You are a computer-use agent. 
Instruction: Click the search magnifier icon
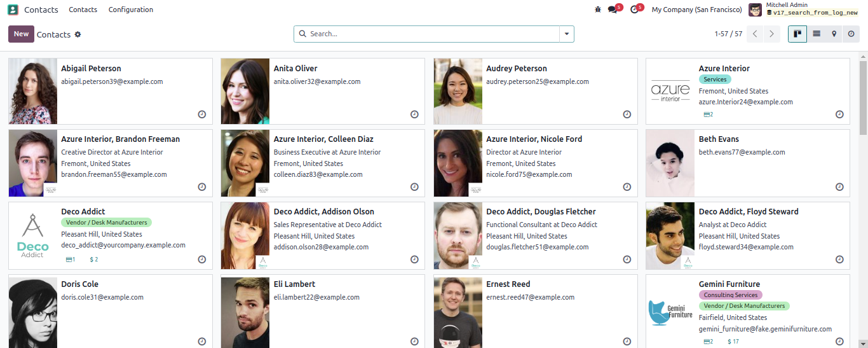(302, 34)
